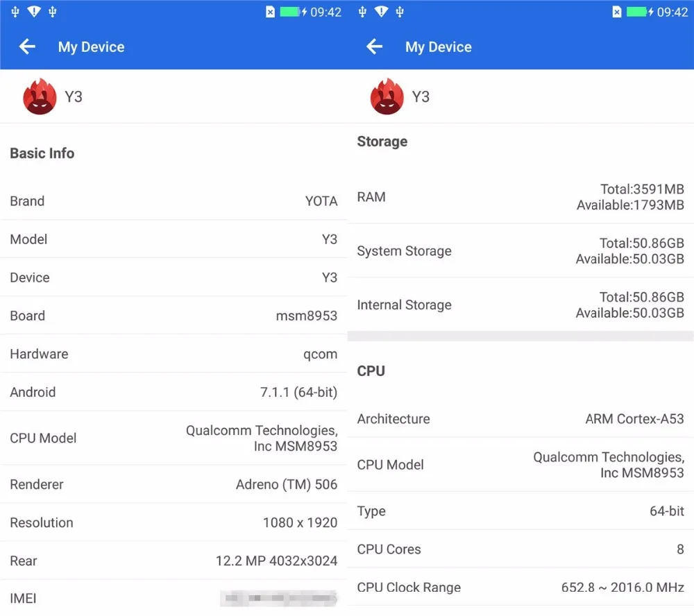The height and width of the screenshot is (616, 694).
Task: Select the Resolution value 1080 x 1920
Action: click(x=300, y=522)
